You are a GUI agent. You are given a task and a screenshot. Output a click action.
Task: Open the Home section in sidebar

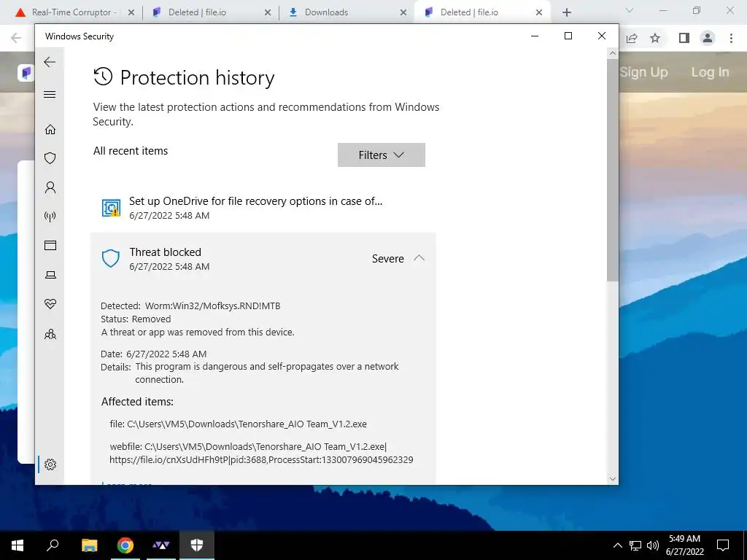pos(50,130)
